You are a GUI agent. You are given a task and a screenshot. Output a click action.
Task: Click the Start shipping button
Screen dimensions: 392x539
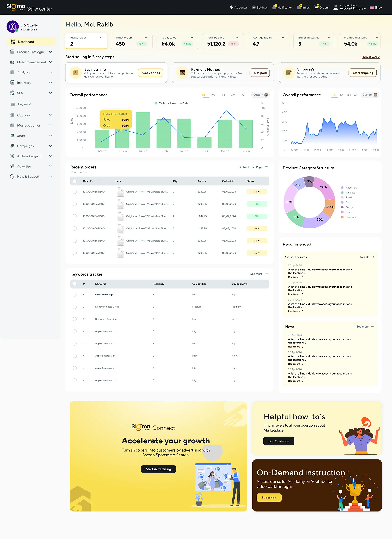[x=363, y=73]
